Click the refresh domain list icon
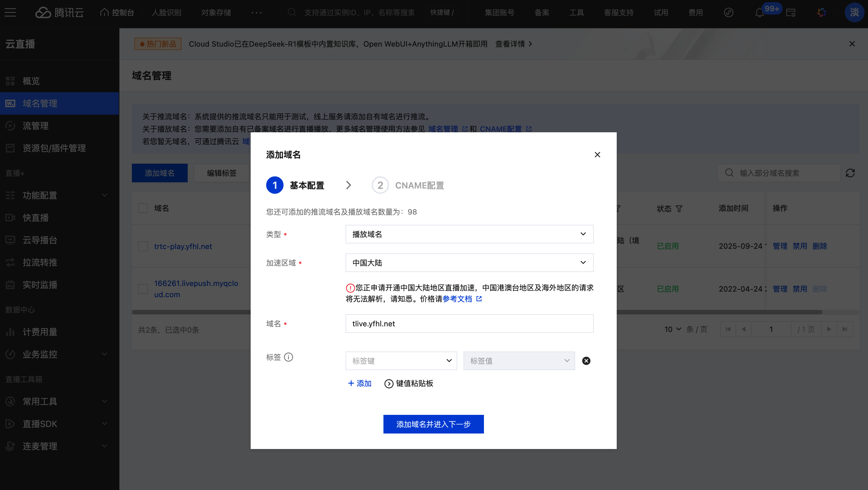The width and height of the screenshot is (868, 490). (x=850, y=173)
